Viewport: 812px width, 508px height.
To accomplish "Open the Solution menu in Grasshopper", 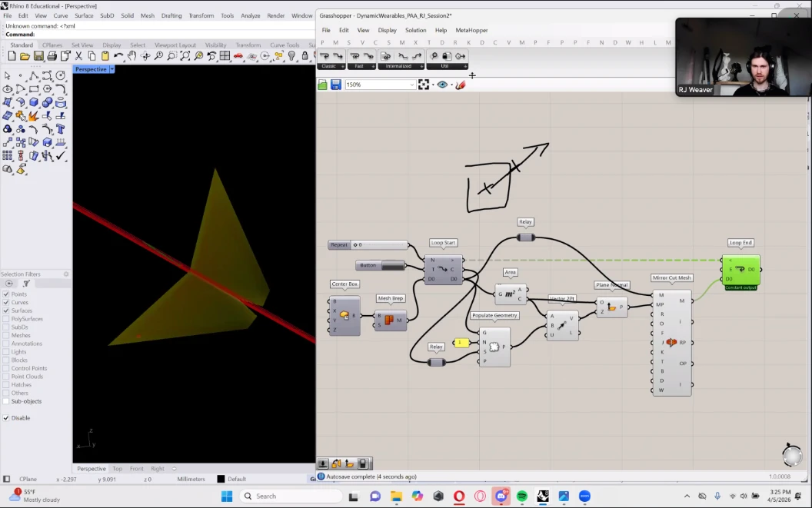I will [416, 30].
